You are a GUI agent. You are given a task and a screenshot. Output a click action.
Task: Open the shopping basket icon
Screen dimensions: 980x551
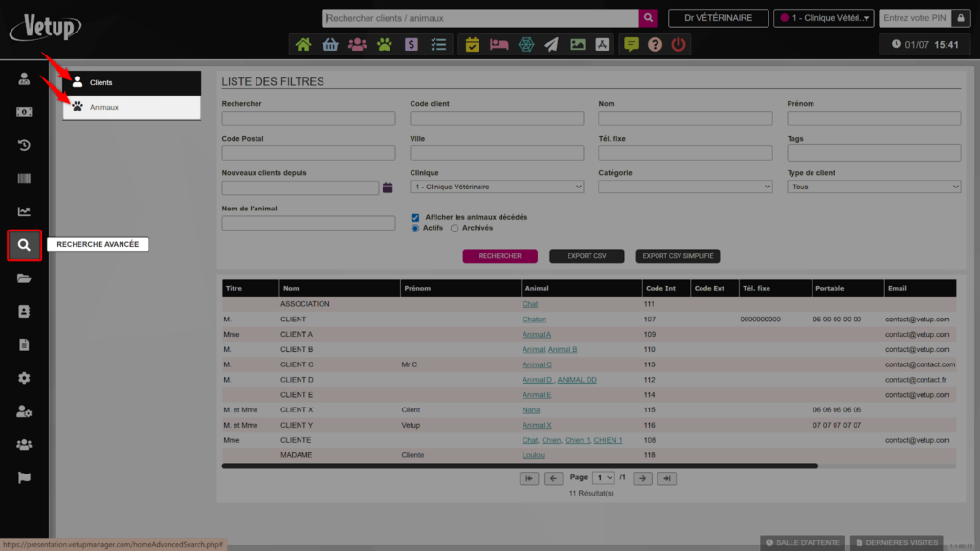tap(330, 44)
